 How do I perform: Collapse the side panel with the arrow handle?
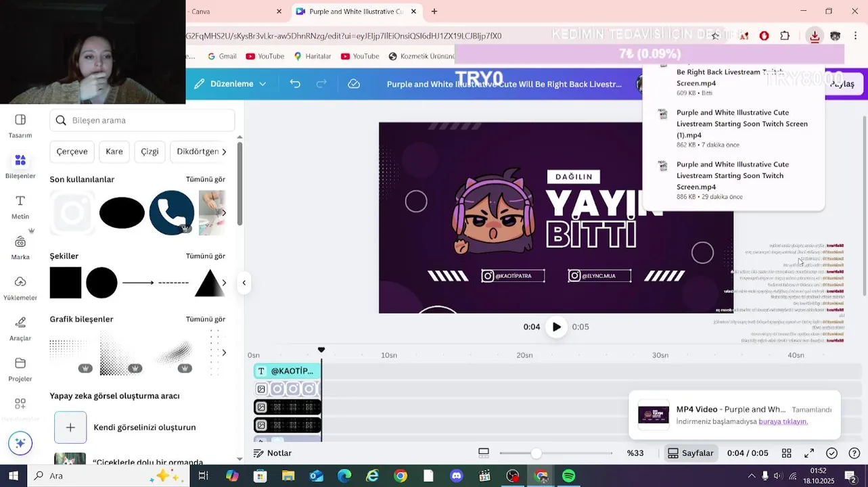tap(244, 283)
